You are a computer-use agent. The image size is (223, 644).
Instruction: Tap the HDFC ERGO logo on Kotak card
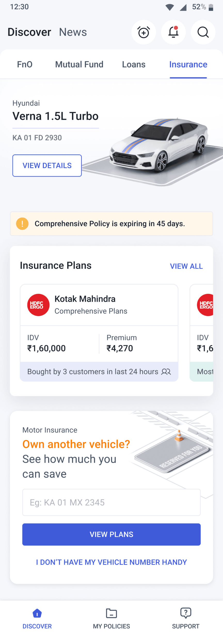(x=38, y=305)
